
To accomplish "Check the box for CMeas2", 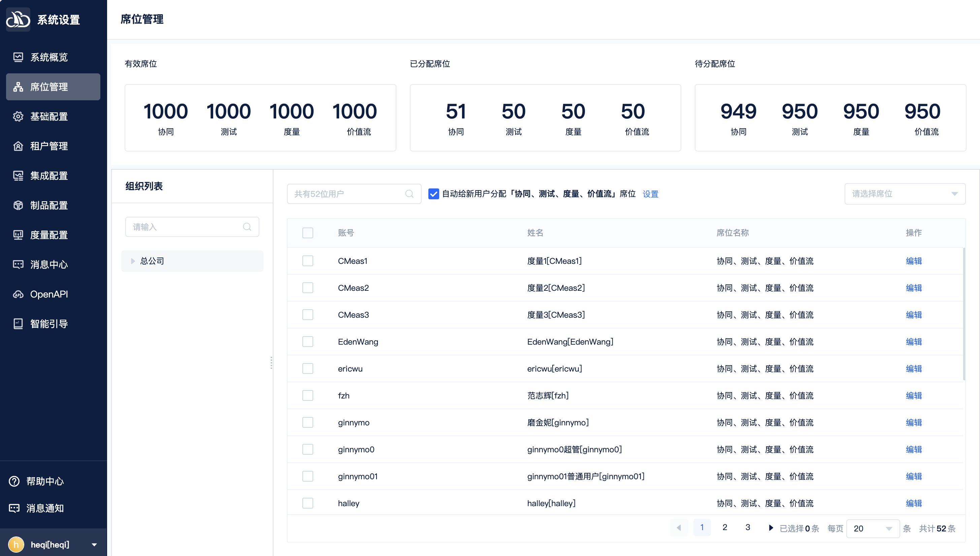I will click(x=307, y=288).
